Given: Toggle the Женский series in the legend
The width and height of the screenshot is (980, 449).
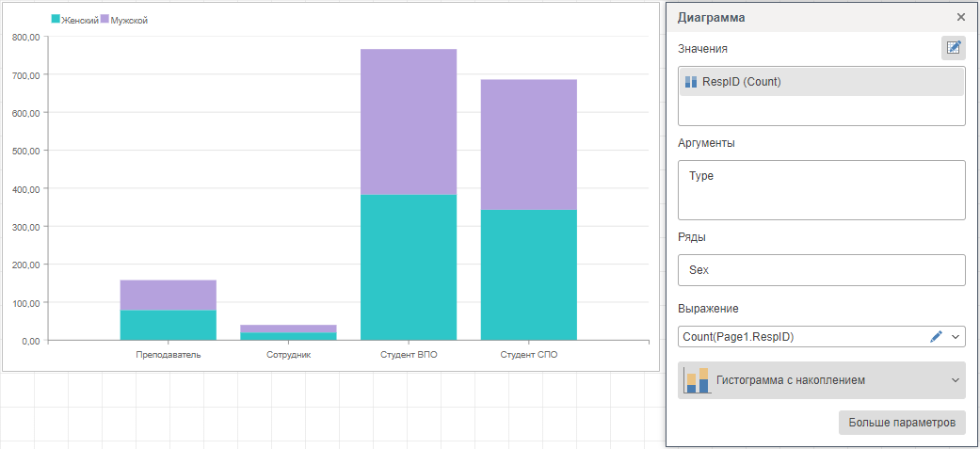Looking at the screenshot, I should [x=75, y=20].
